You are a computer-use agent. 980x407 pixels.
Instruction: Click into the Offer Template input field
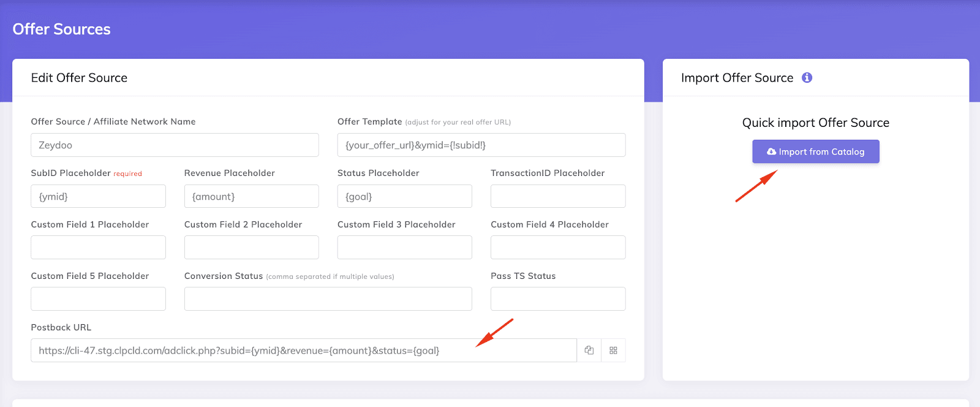click(481, 145)
